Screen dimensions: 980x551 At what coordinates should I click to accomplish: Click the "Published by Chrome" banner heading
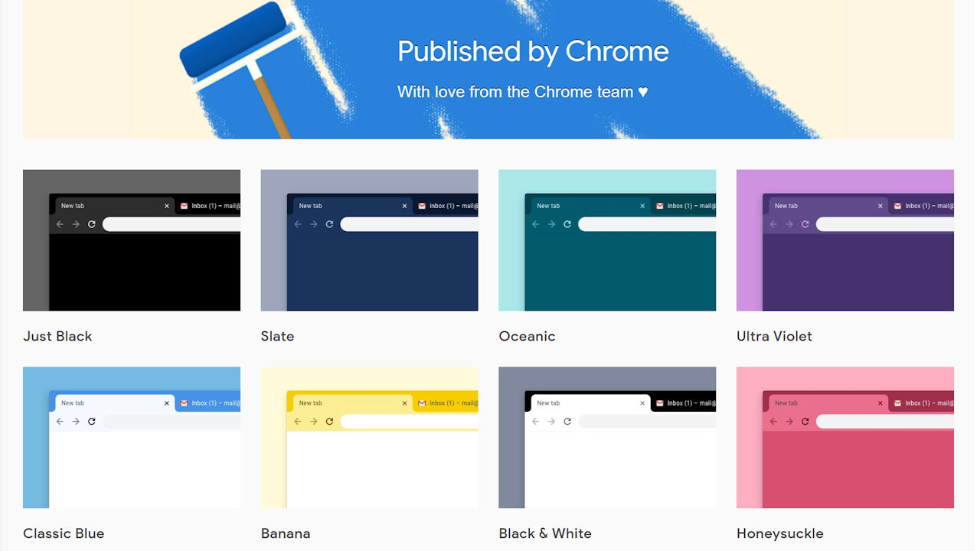pos(533,52)
